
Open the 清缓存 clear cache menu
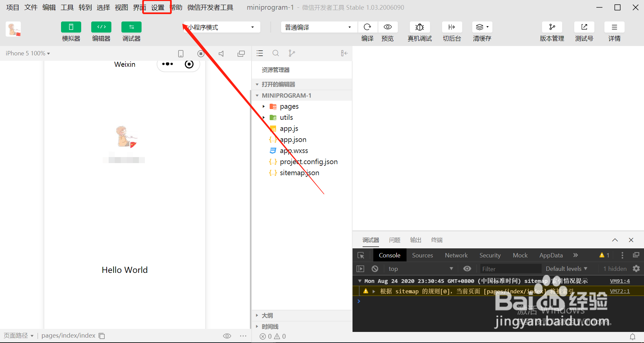482,27
